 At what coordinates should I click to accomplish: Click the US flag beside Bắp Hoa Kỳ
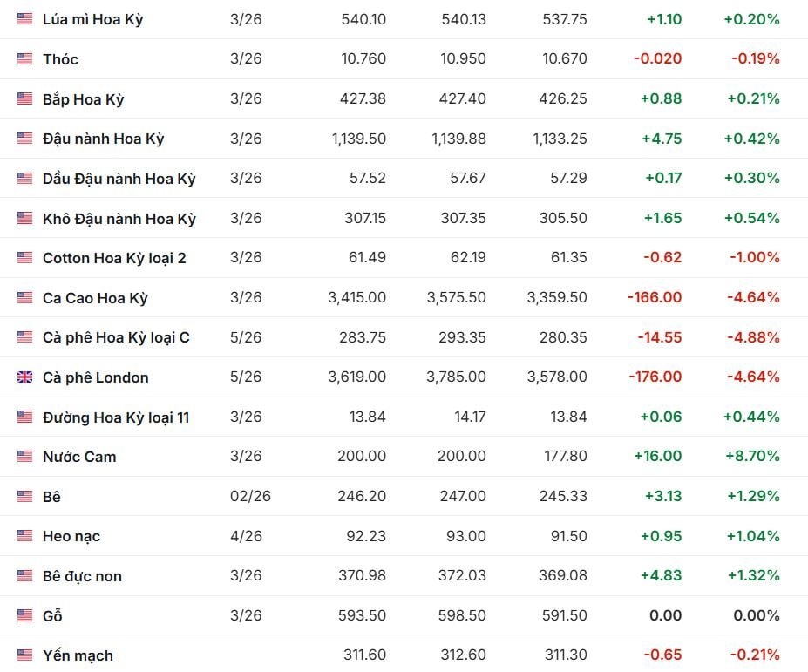[24, 99]
